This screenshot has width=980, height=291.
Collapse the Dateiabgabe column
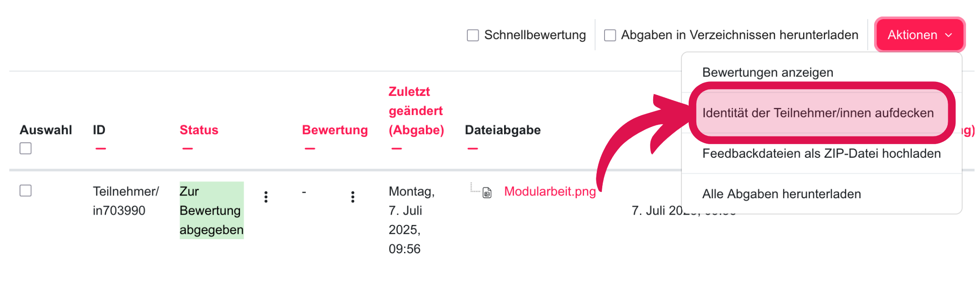click(473, 149)
